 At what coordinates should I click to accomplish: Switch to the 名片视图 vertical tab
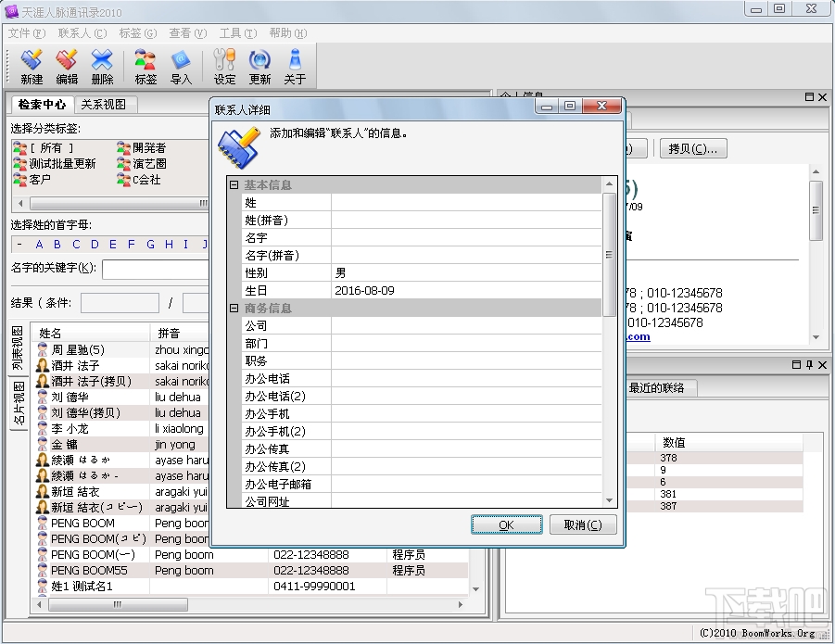(19, 403)
